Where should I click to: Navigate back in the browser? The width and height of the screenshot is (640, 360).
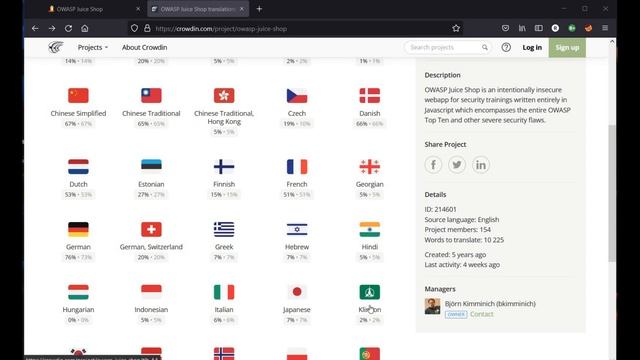35,28
